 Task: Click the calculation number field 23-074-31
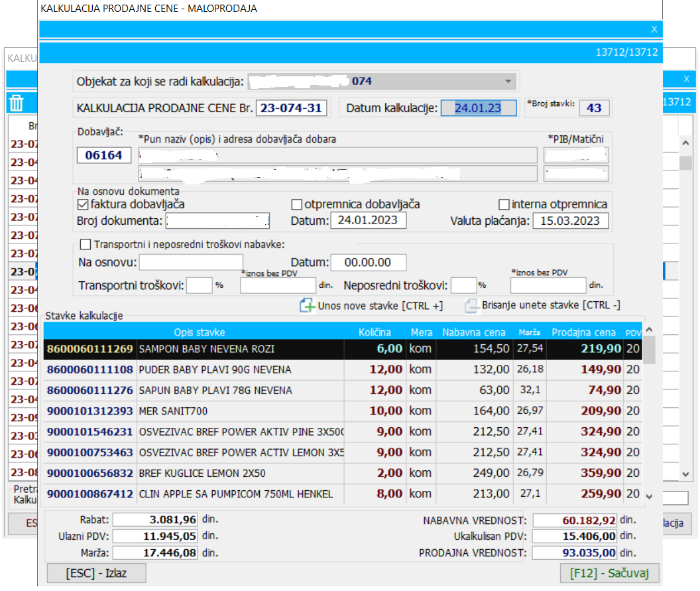pos(291,108)
